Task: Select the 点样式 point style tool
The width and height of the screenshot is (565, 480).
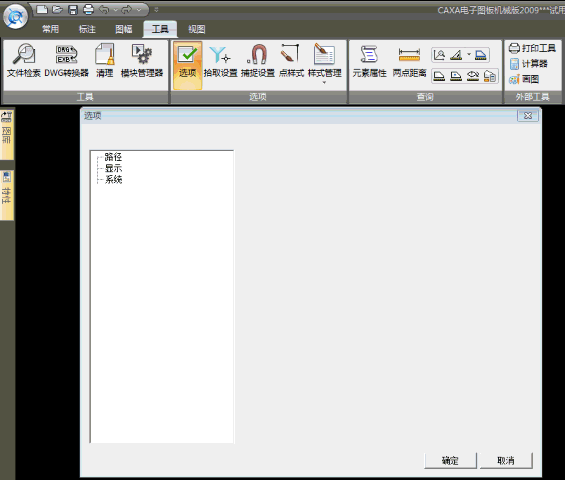Action: coord(291,61)
